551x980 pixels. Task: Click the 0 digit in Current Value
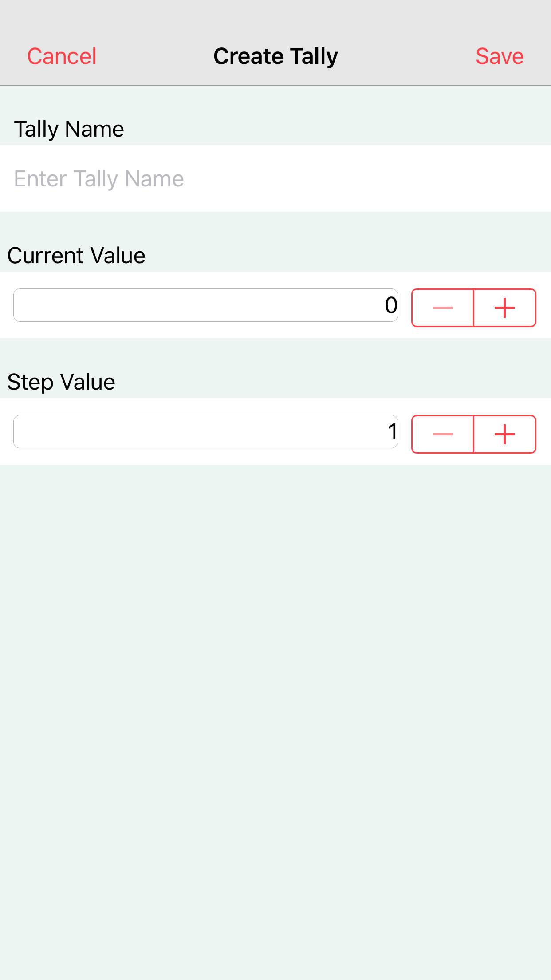click(391, 305)
